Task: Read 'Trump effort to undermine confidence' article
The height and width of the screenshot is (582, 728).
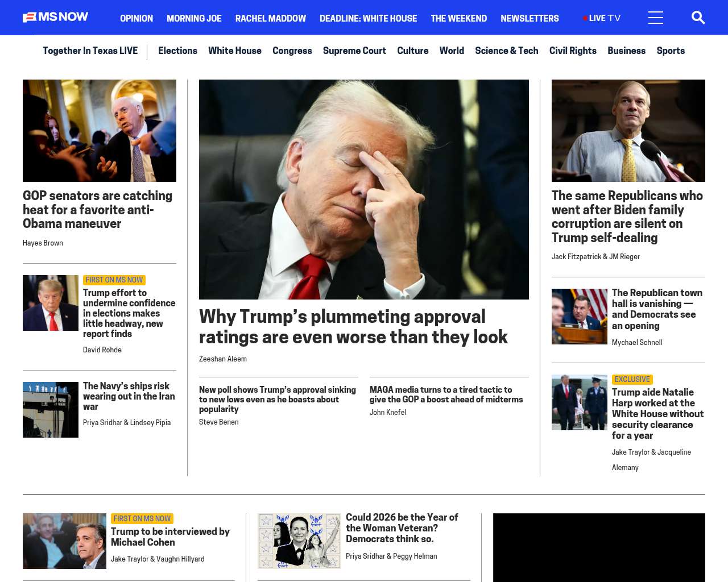Action: [x=129, y=313]
